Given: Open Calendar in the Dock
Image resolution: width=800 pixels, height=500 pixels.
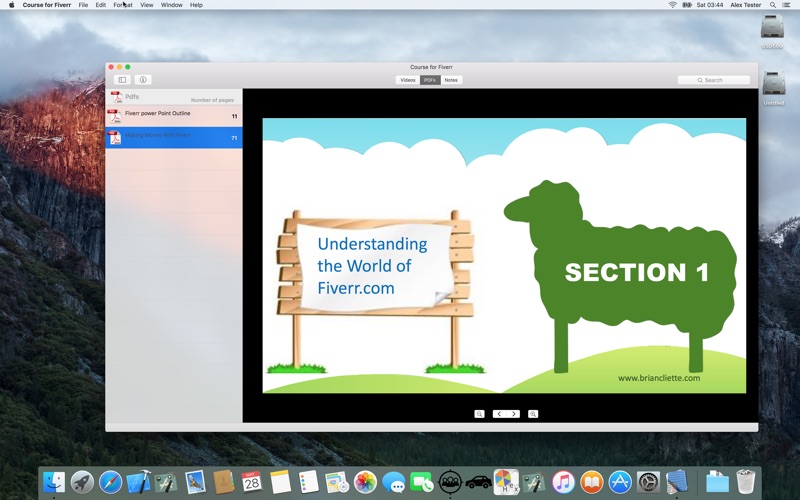Looking at the screenshot, I should 252,482.
